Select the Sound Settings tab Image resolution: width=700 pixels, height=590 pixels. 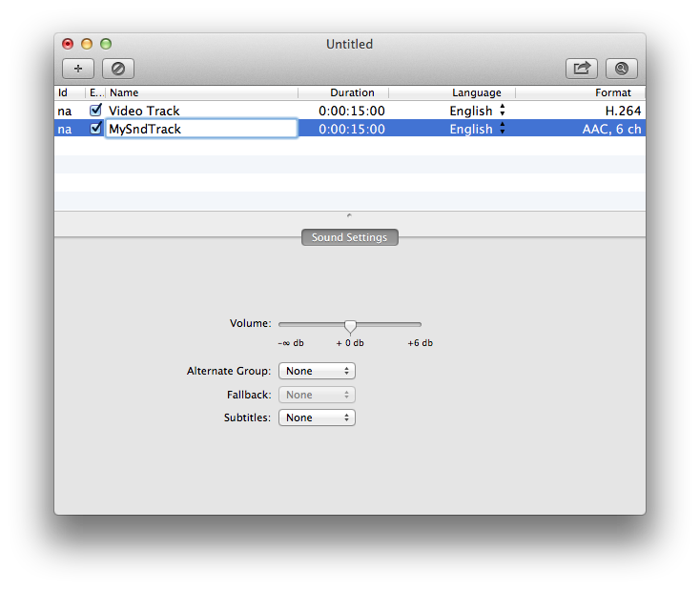[350, 237]
